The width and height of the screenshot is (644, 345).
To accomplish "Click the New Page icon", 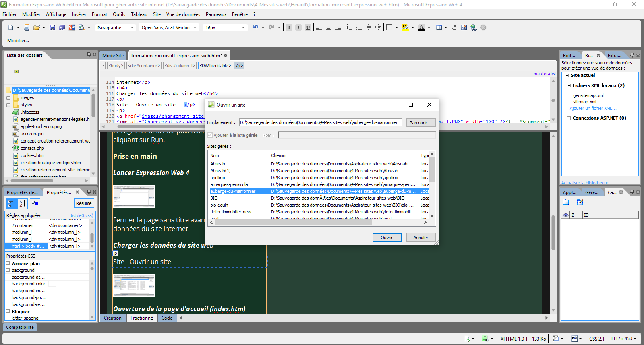I will point(10,27).
